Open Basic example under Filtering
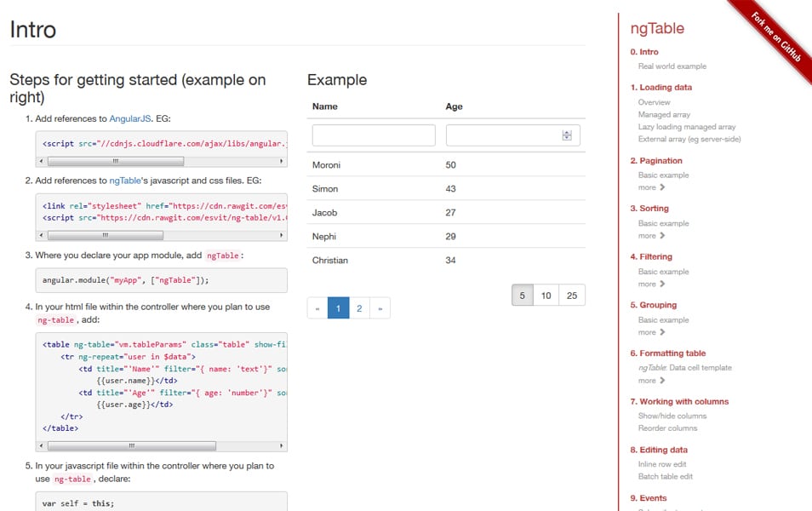The height and width of the screenshot is (511, 812). point(663,272)
